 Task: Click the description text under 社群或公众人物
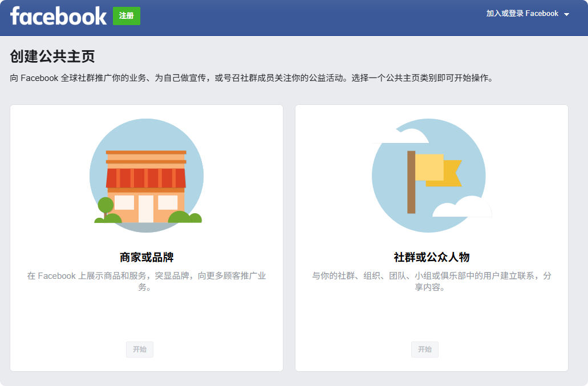point(432,282)
